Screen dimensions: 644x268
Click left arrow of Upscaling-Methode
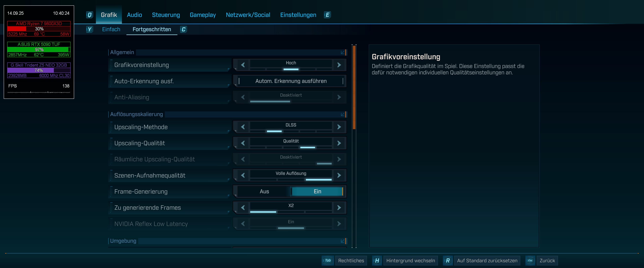[243, 127]
